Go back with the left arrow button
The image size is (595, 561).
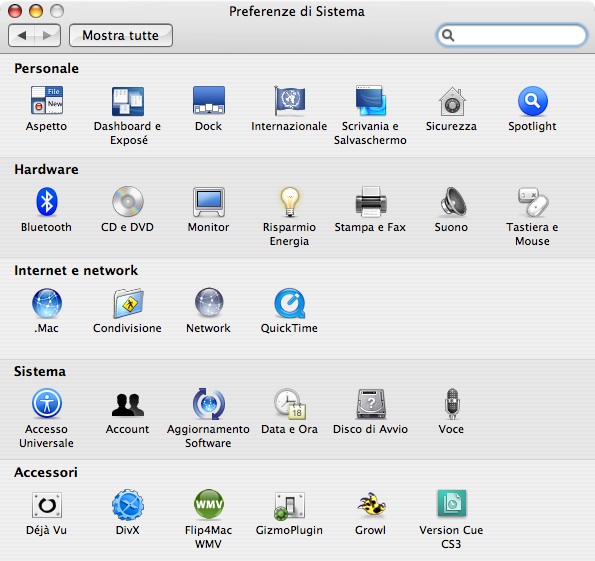pyautogui.click(x=21, y=35)
